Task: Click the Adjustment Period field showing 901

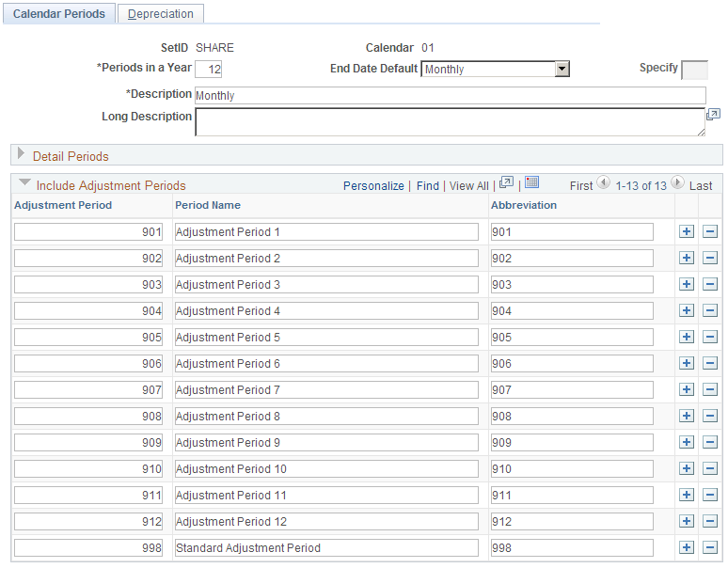Action: (88, 231)
